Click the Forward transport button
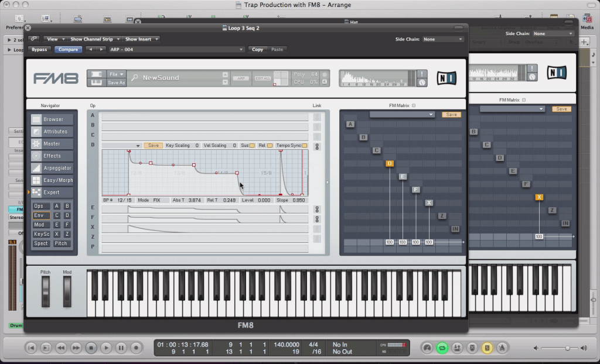The image size is (600, 364). [76, 348]
